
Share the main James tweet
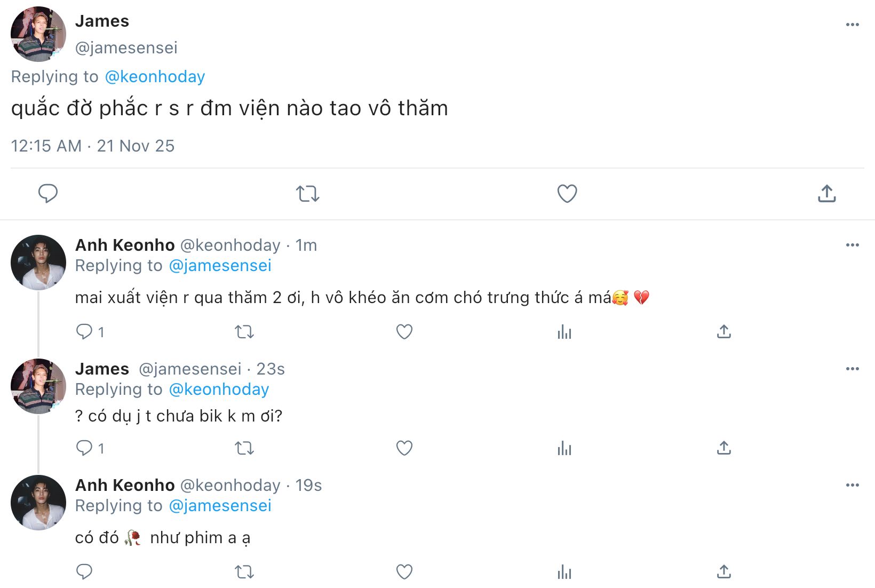click(826, 193)
